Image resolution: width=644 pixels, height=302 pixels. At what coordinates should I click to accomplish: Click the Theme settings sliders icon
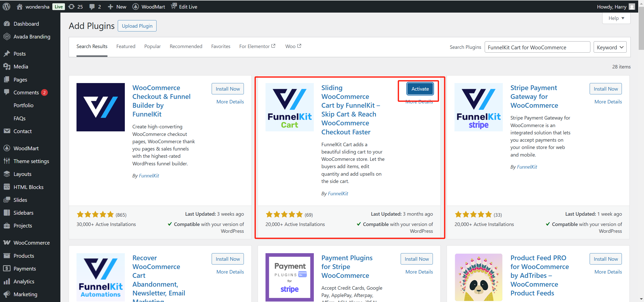click(x=7, y=161)
